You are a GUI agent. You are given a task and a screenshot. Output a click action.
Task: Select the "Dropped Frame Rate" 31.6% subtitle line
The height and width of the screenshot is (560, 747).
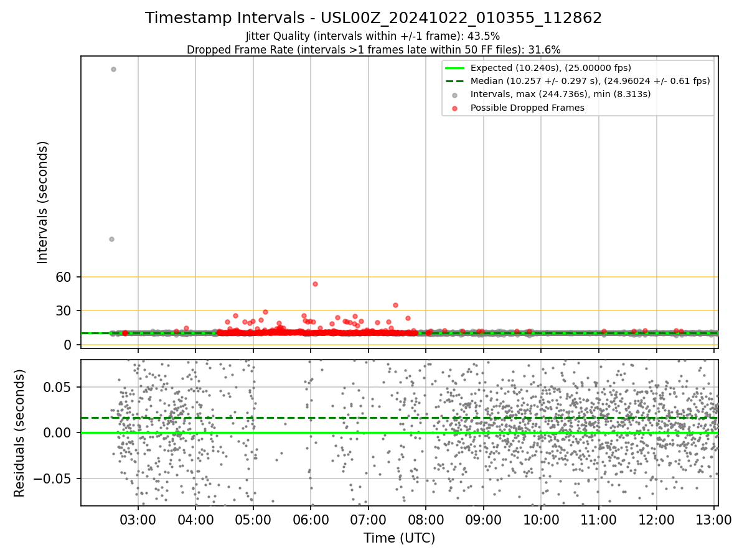pyautogui.click(x=374, y=50)
